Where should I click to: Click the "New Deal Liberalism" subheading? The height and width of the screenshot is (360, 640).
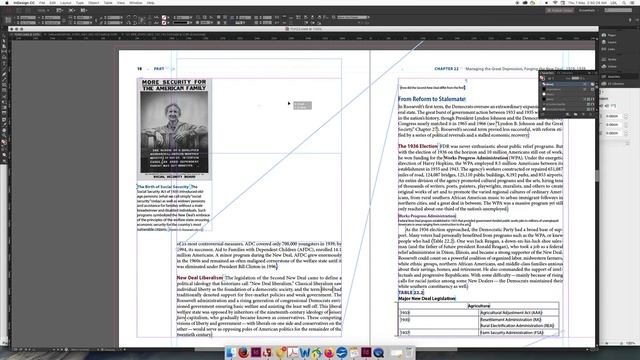(200, 278)
